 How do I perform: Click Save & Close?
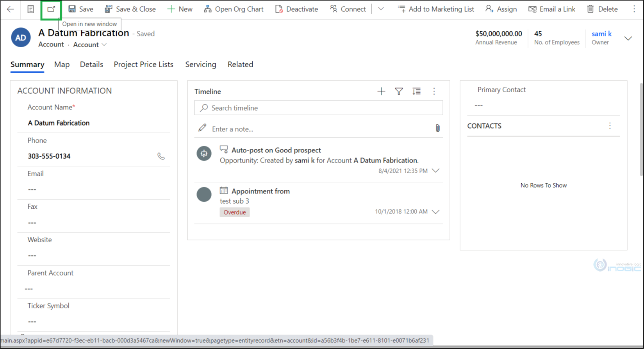130,9
